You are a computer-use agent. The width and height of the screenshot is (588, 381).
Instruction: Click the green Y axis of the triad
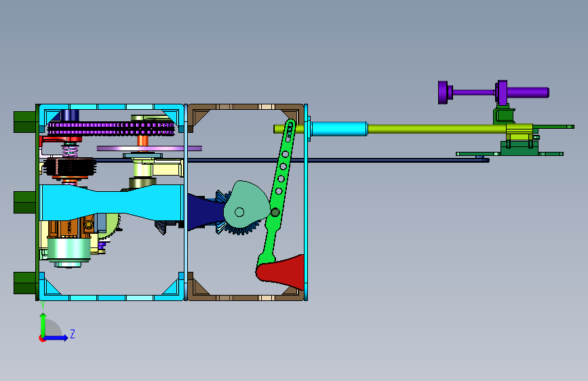pyautogui.click(x=43, y=325)
